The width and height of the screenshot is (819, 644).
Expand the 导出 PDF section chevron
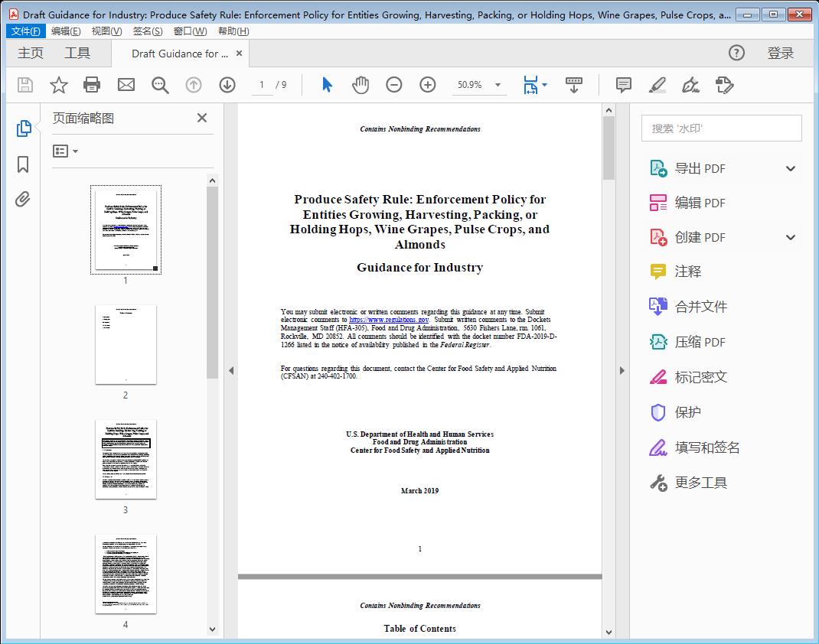(x=791, y=168)
